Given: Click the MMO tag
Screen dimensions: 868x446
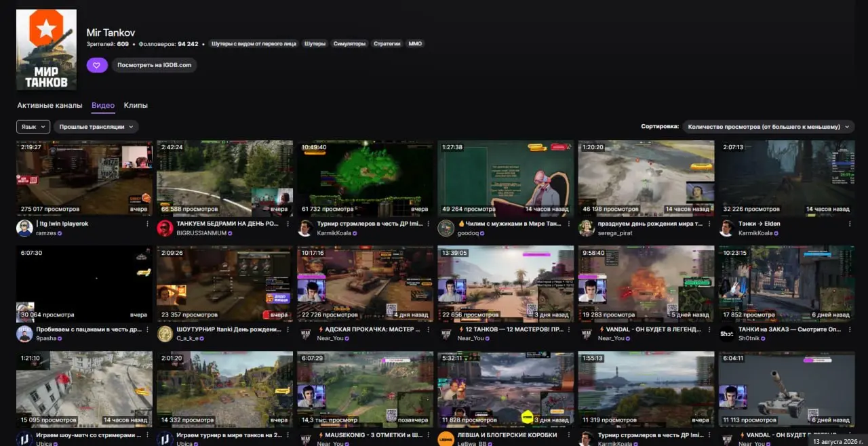Looking at the screenshot, I should (x=415, y=44).
